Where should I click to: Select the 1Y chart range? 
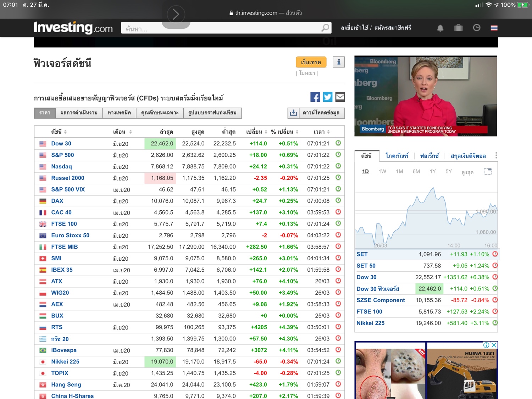433,172
